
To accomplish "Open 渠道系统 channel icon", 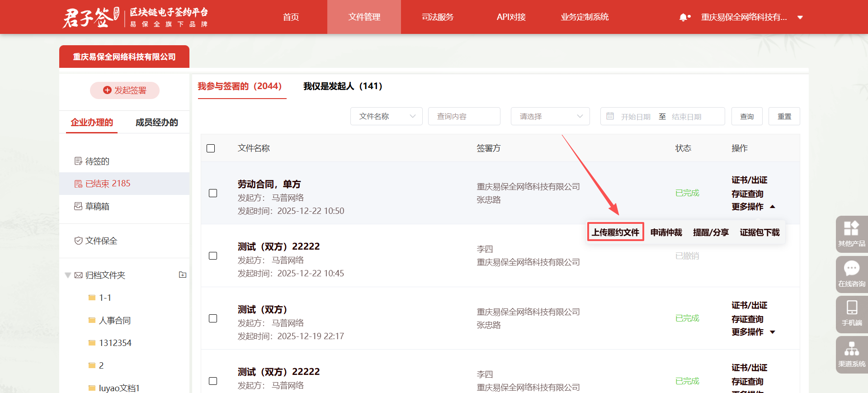I will (x=851, y=354).
